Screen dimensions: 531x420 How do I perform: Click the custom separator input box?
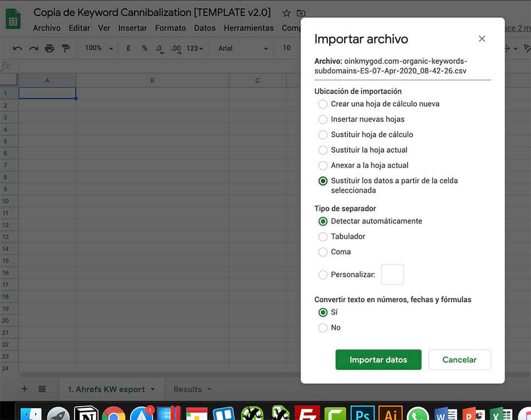[392, 274]
